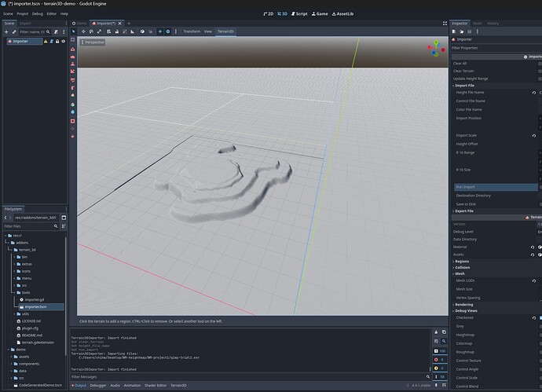This screenshot has height=392, width=542.
Task: Open the Perspective view menu button
Action: tap(93, 42)
